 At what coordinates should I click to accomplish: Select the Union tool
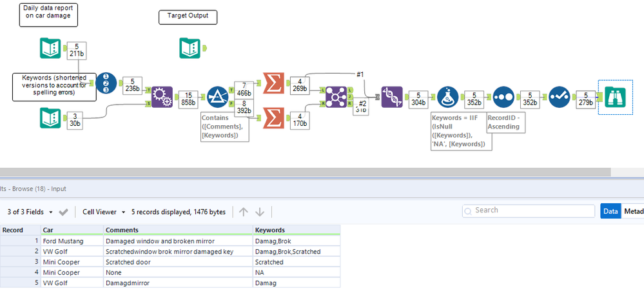point(392,97)
